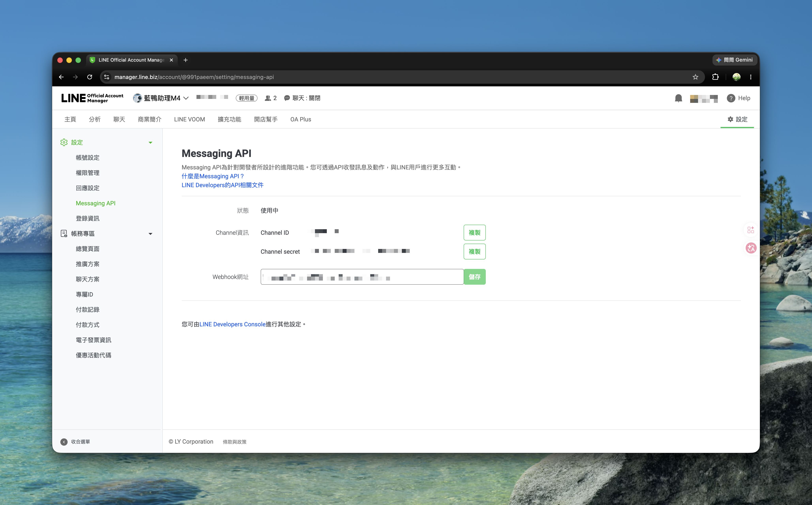This screenshot has width=812, height=505.
Task: Bookmark this page with the star icon
Action: 695,77
